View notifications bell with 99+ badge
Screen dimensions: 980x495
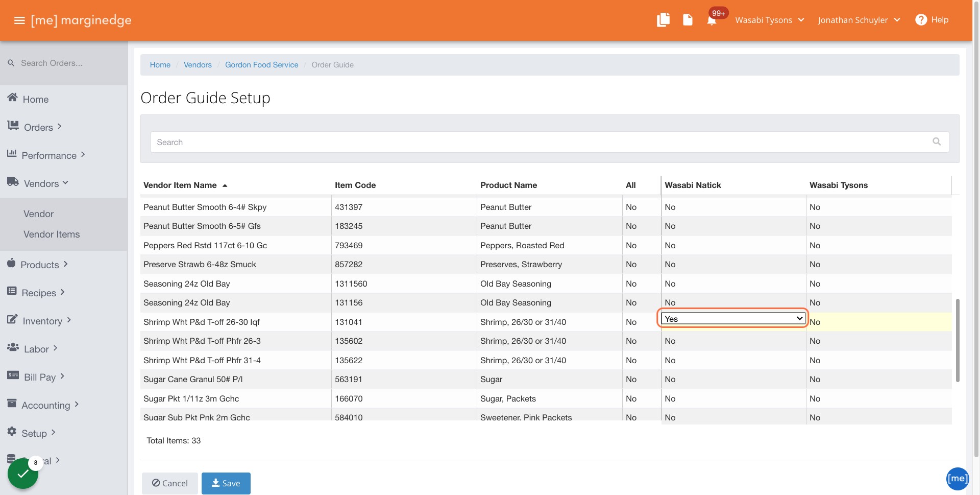point(712,20)
